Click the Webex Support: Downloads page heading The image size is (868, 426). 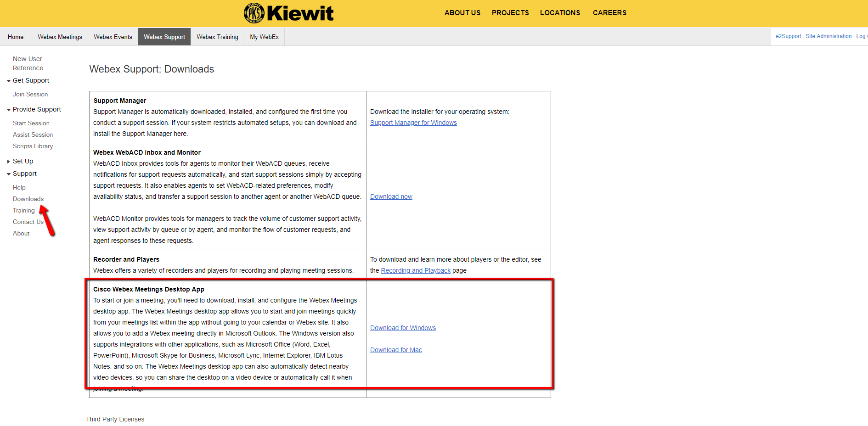152,69
